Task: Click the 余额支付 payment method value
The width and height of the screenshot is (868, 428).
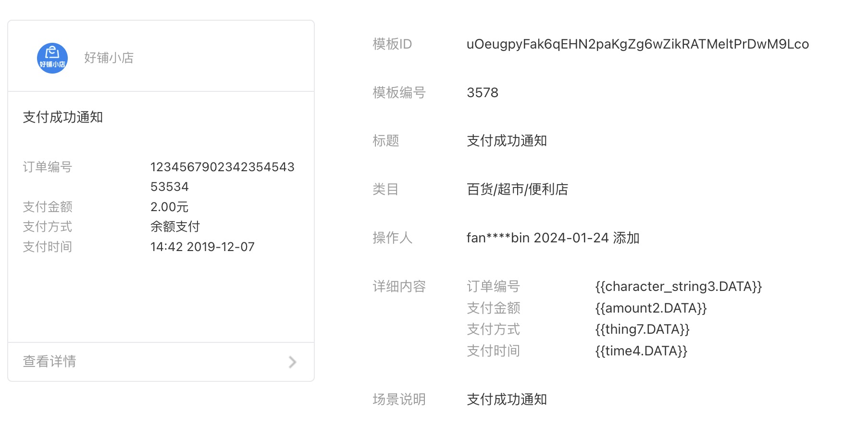Action: pyautogui.click(x=175, y=227)
